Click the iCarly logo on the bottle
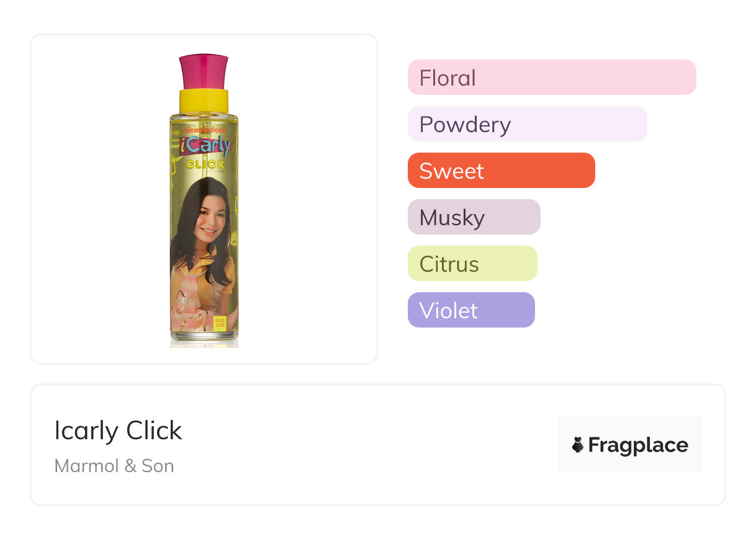 205,146
